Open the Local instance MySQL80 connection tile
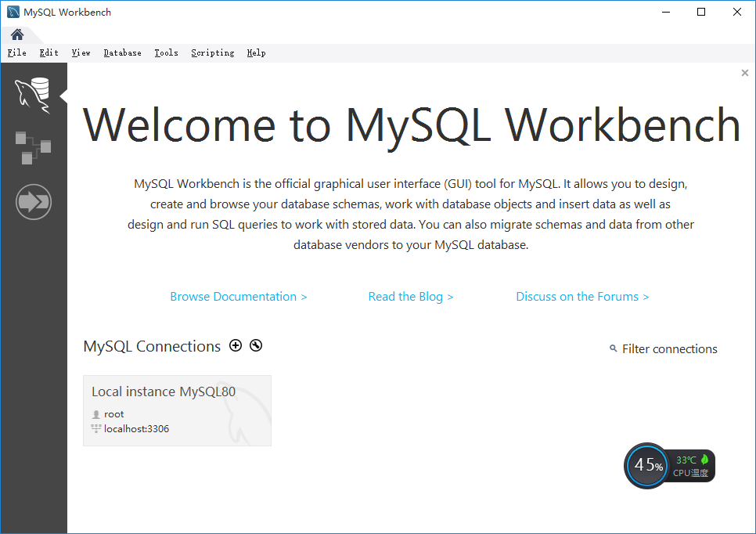This screenshot has height=534, width=756. (x=177, y=410)
